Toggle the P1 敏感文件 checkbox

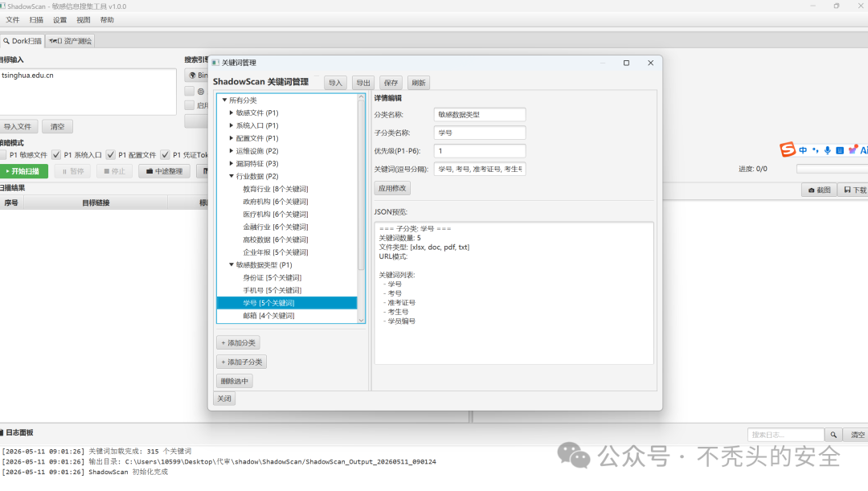(x=2, y=155)
